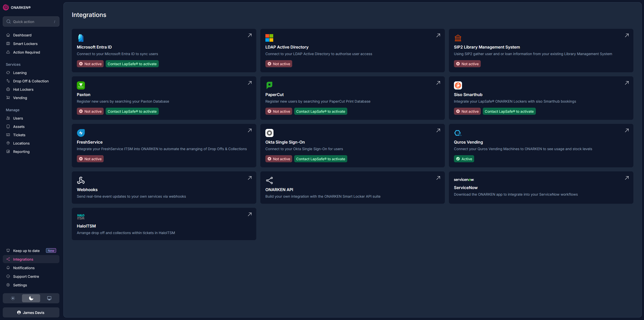
Task: Click the ONARKEN logo icon
Action: pos(6,7)
